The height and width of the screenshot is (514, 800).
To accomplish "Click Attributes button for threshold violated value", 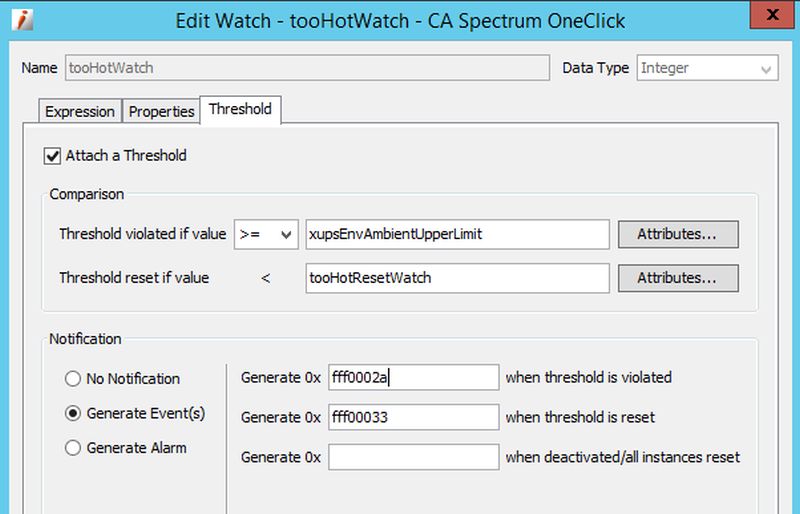I will (x=678, y=234).
